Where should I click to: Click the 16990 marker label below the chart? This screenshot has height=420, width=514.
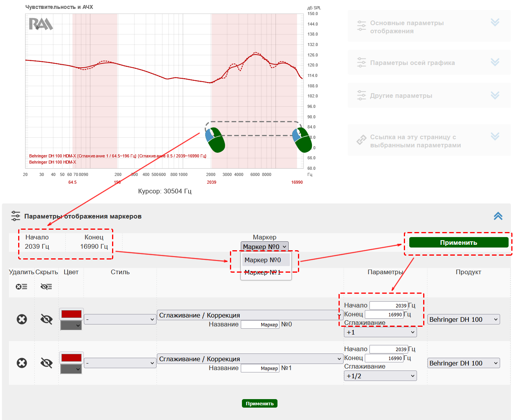pyautogui.click(x=297, y=182)
